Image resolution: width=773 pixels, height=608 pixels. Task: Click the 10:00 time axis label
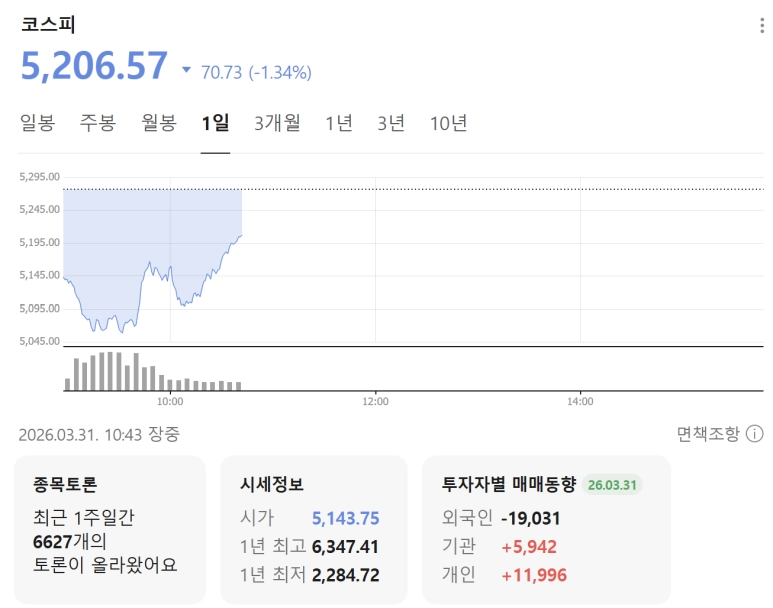170,401
